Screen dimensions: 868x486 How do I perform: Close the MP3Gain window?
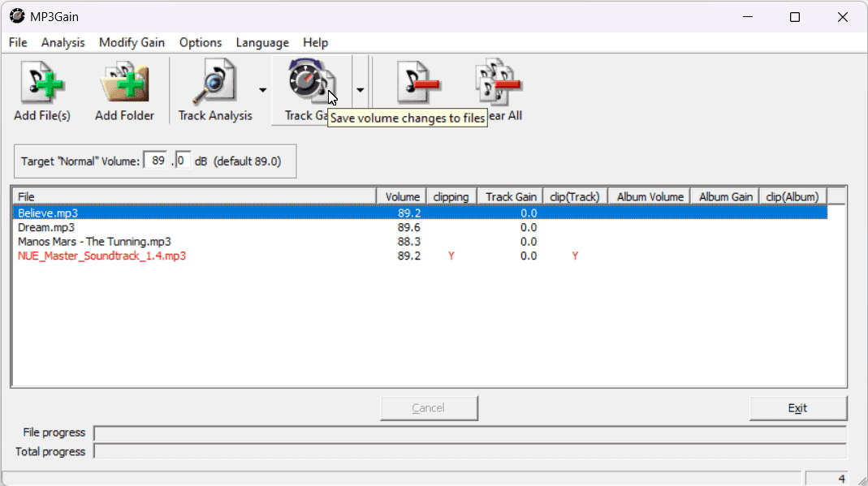843,16
